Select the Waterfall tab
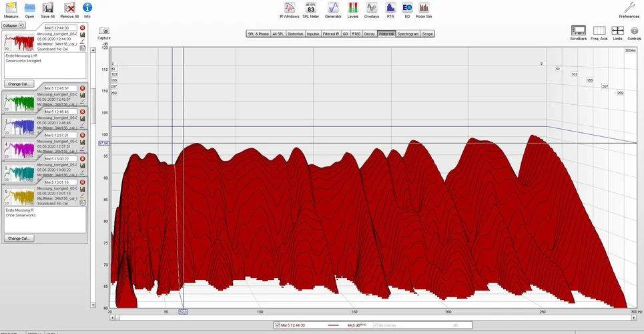 386,33
